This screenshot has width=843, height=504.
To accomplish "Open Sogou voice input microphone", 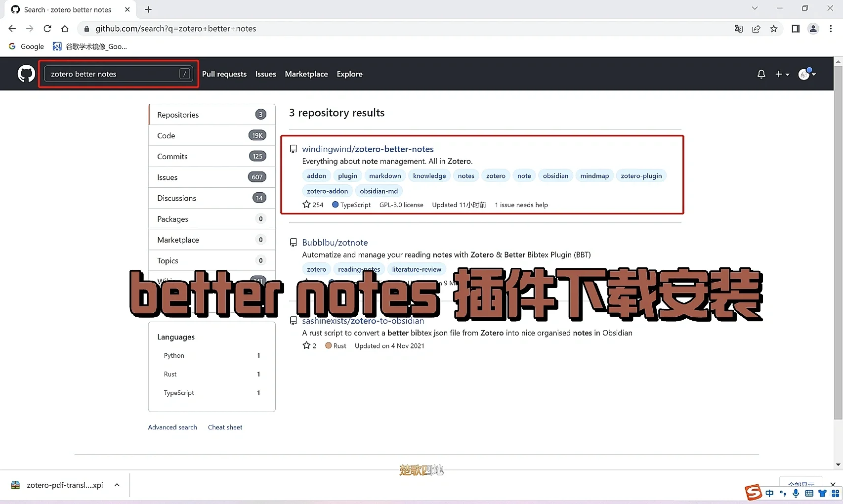I will coord(796,493).
